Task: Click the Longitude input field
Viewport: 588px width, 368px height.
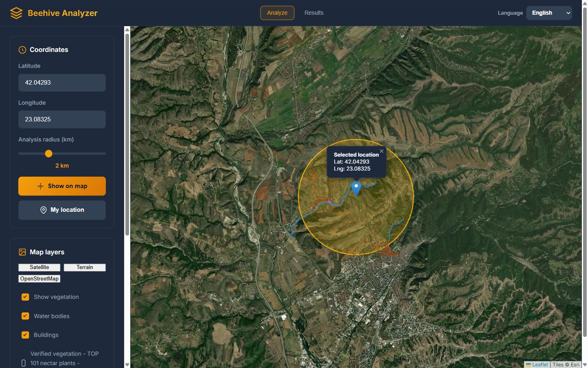Action: (62, 119)
